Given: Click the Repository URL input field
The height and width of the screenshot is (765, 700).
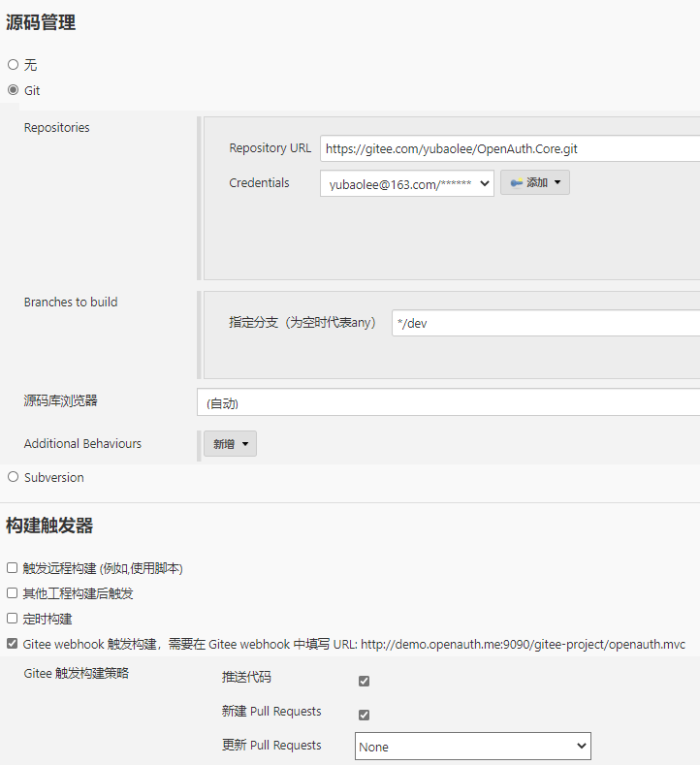Looking at the screenshot, I should click(510, 148).
